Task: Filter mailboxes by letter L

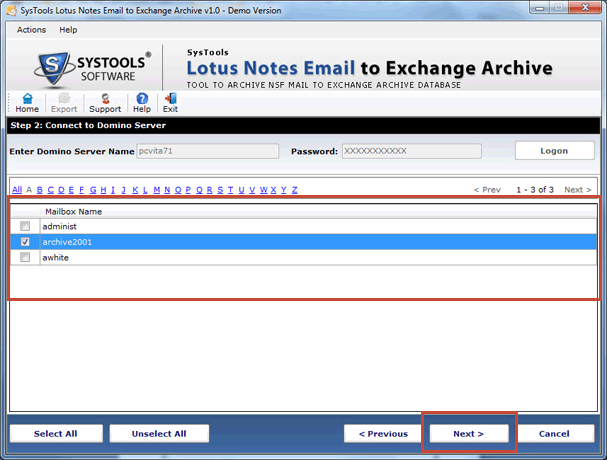Action: 145,190
